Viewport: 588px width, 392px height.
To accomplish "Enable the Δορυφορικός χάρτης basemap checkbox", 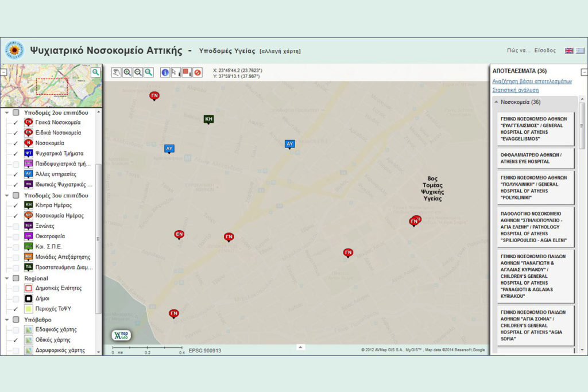I will 16,350.
